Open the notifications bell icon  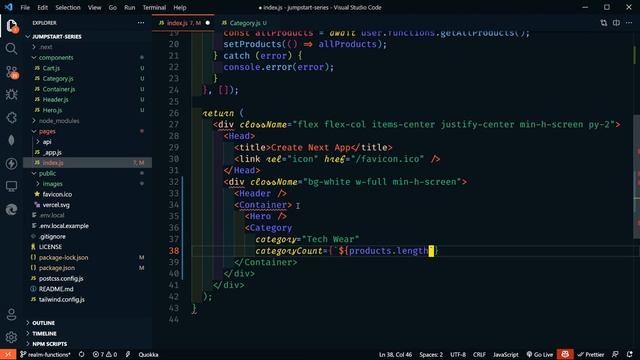click(x=630, y=354)
